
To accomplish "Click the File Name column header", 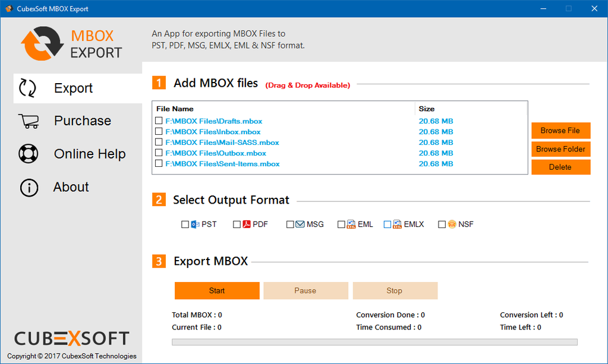I will coord(175,109).
